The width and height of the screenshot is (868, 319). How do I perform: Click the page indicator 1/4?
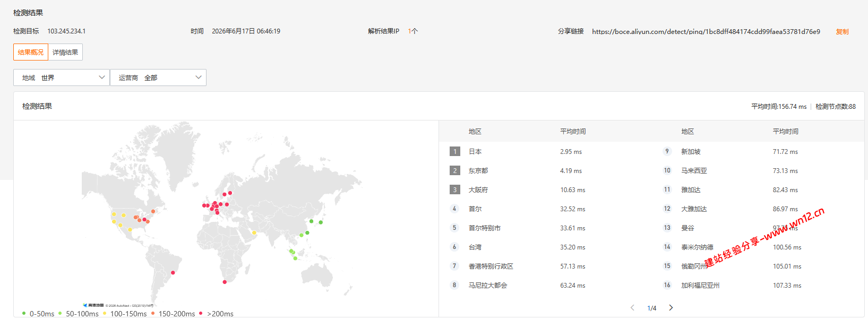(x=651, y=308)
